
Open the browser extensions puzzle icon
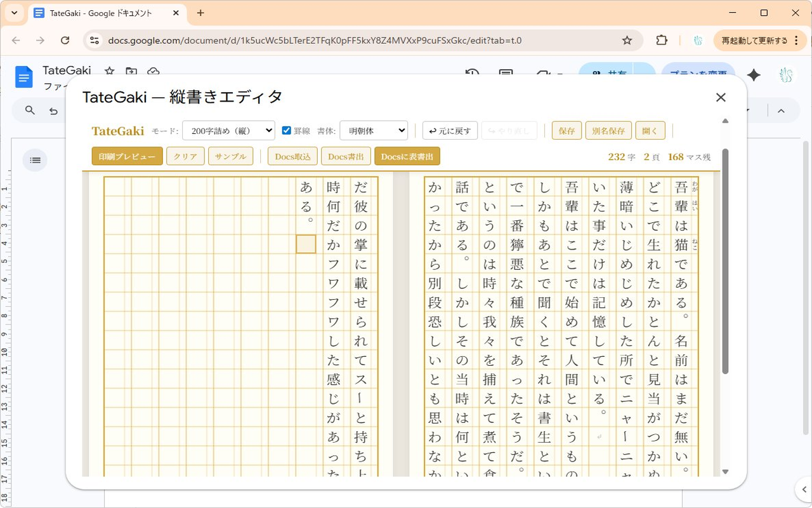[662, 40]
